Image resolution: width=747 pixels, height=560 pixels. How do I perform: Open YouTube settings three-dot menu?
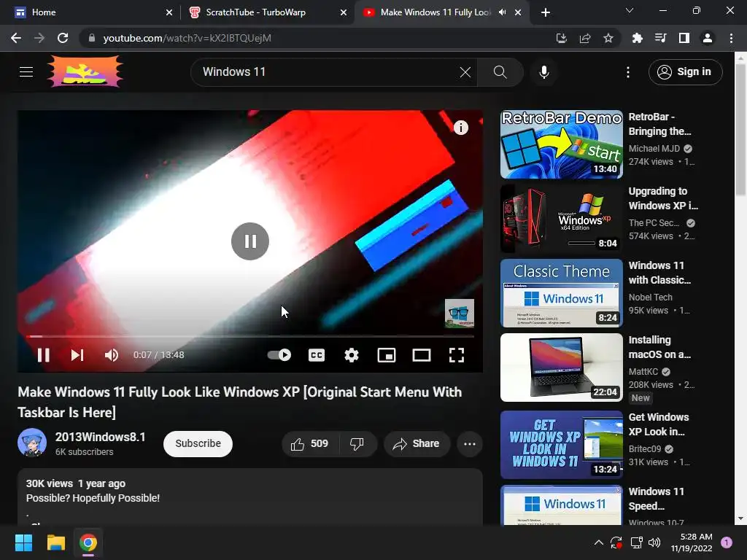(628, 72)
